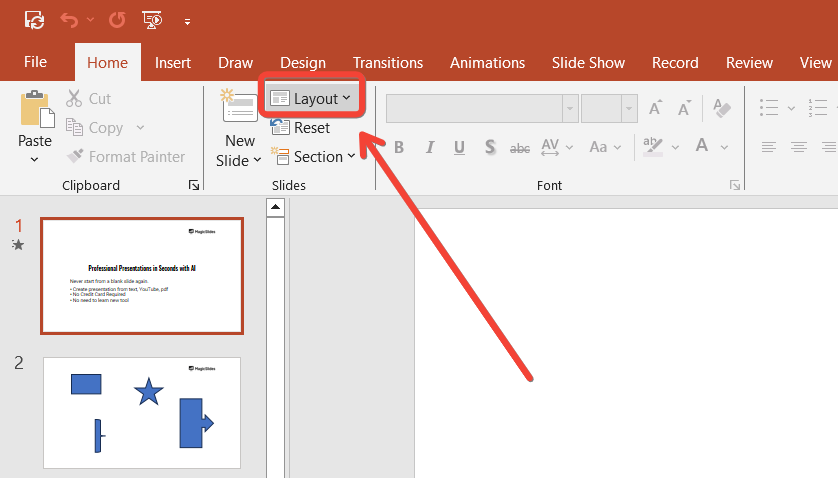This screenshot has height=478, width=838.
Task: Click the text highlight color button
Action: click(653, 147)
